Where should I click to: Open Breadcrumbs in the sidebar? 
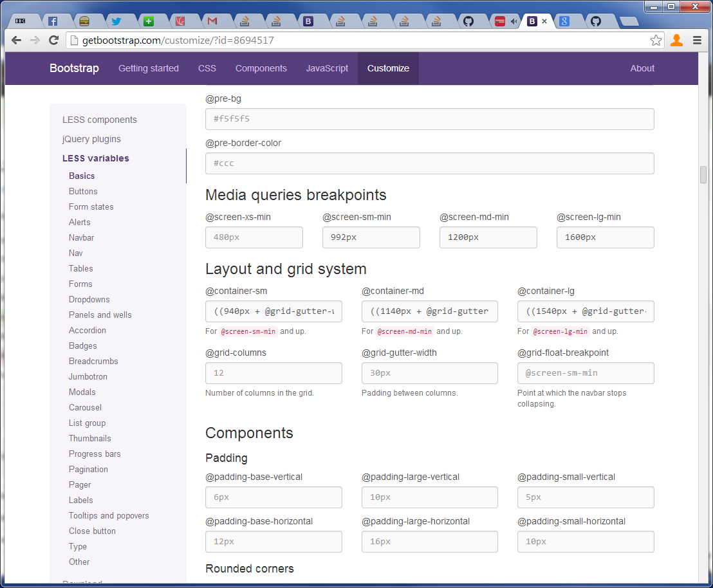pyautogui.click(x=93, y=362)
